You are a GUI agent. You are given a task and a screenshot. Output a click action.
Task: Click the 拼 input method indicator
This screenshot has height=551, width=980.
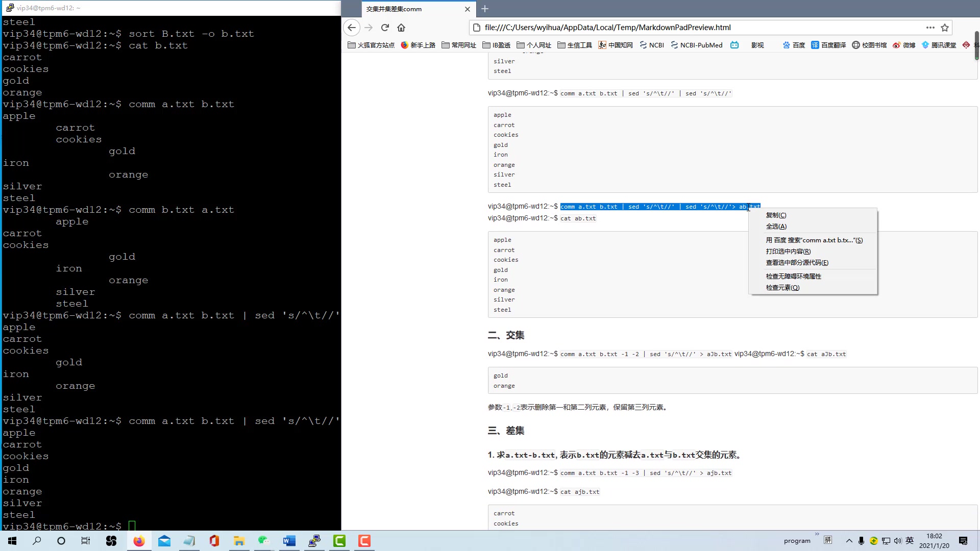tap(828, 540)
